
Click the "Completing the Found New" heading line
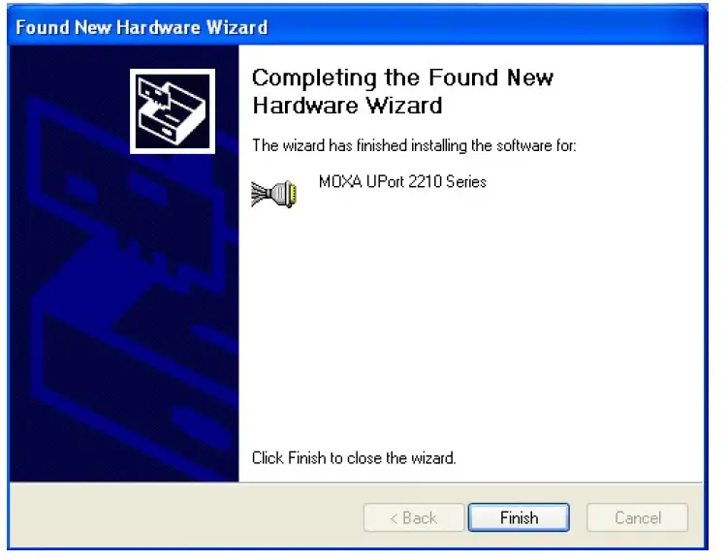tap(402, 78)
